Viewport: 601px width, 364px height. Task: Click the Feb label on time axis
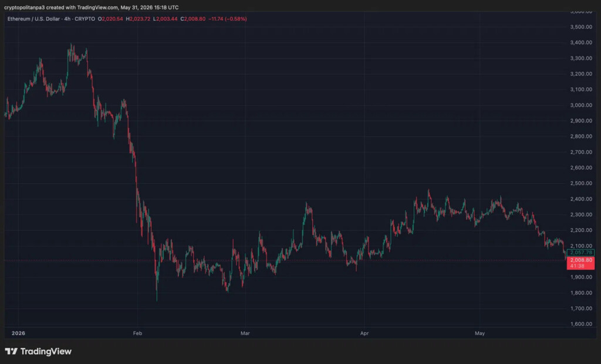pyautogui.click(x=137, y=334)
